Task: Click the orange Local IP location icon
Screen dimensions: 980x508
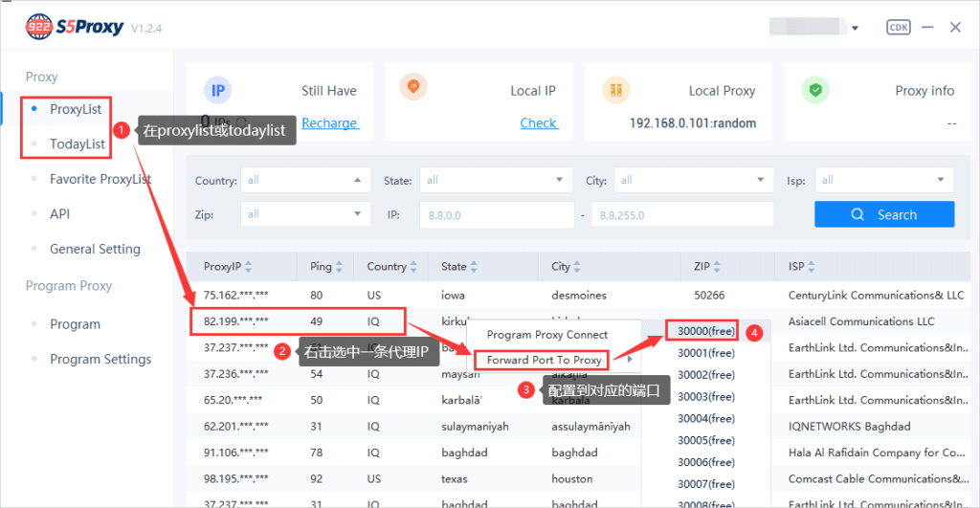Action: [413, 86]
